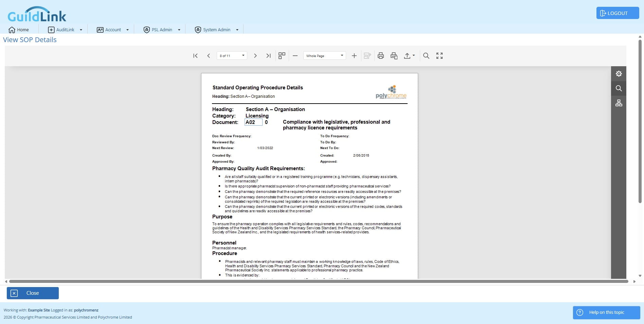The height and width of the screenshot is (324, 644).
Task: Click the Close button
Action: click(x=33, y=293)
